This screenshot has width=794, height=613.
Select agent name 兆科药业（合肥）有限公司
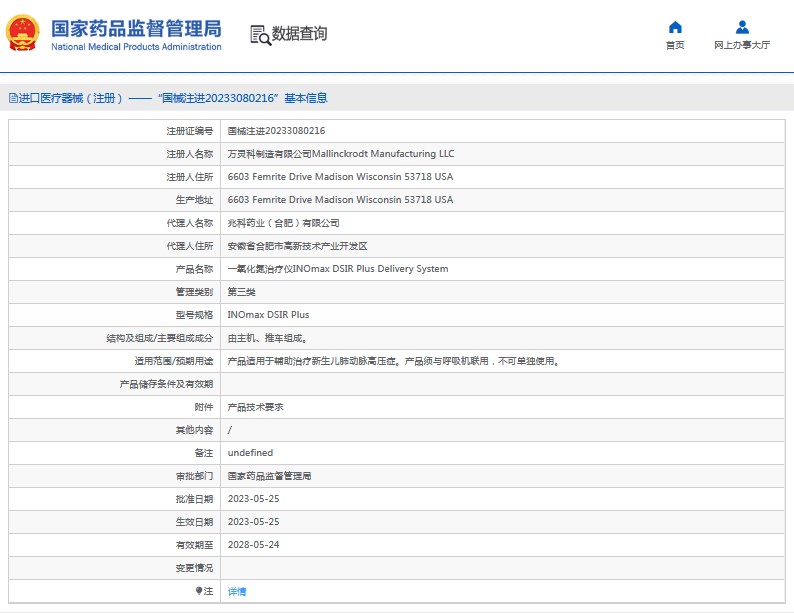[284, 223]
